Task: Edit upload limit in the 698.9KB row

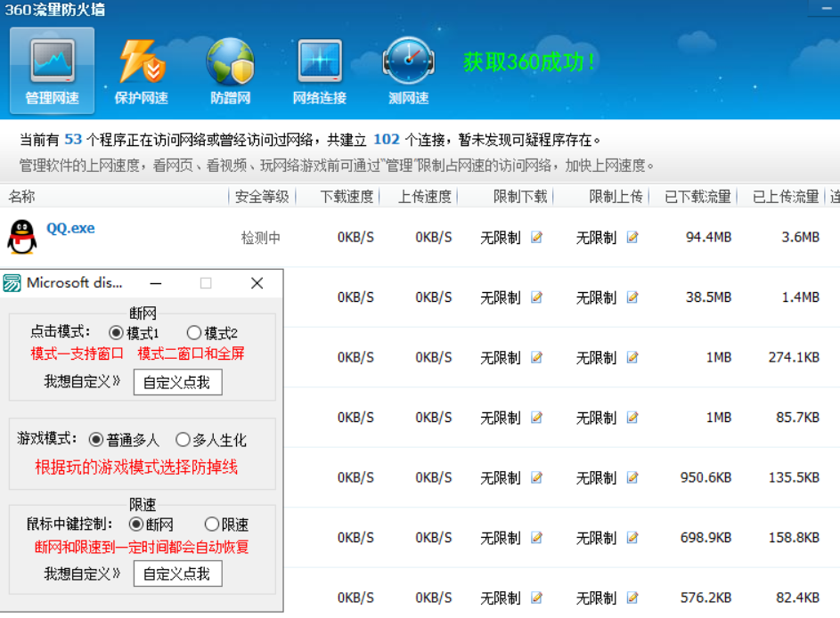Action: pos(632,537)
